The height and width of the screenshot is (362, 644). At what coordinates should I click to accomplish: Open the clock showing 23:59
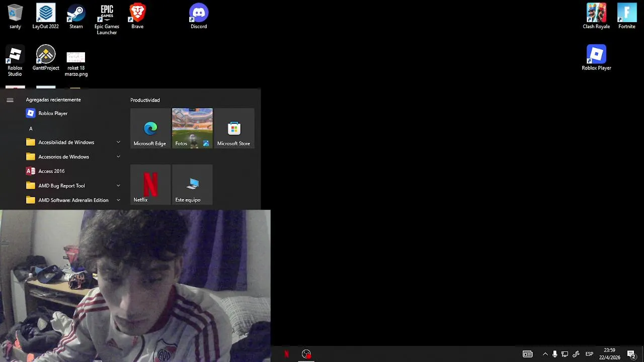point(609,354)
